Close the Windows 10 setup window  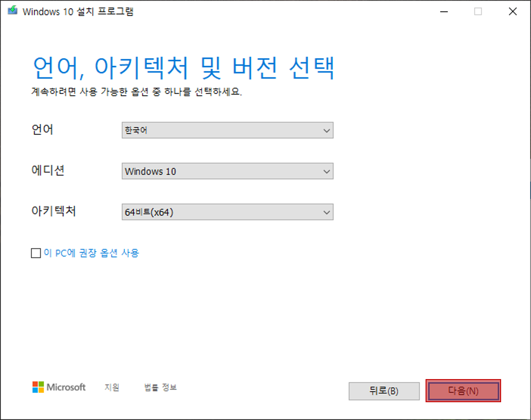513,11
